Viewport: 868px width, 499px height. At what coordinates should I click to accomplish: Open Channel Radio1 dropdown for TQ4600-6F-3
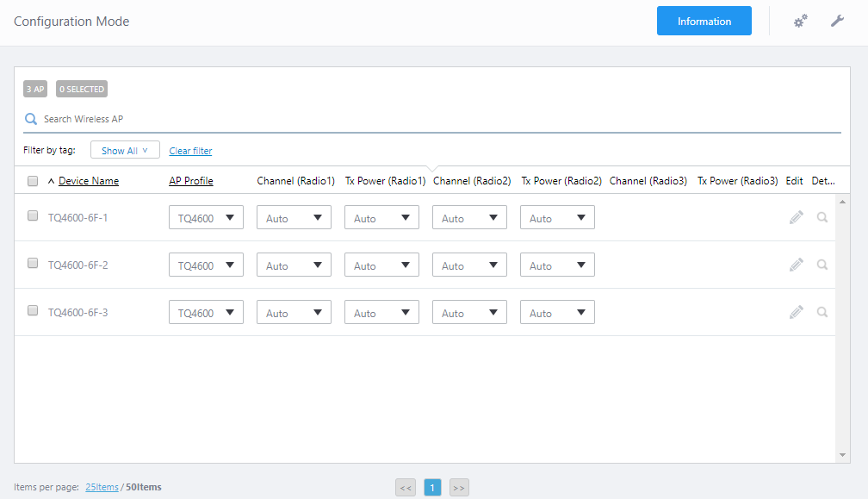point(294,312)
